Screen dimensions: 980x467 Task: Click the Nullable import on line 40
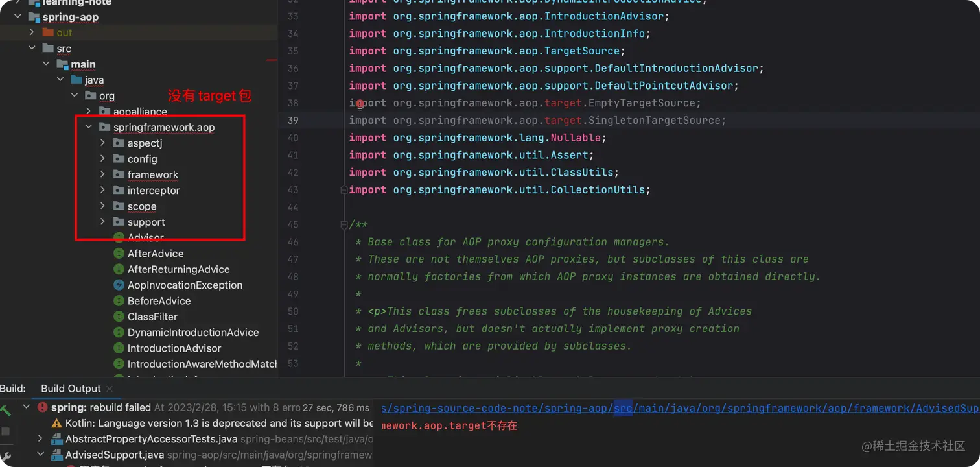(x=478, y=138)
